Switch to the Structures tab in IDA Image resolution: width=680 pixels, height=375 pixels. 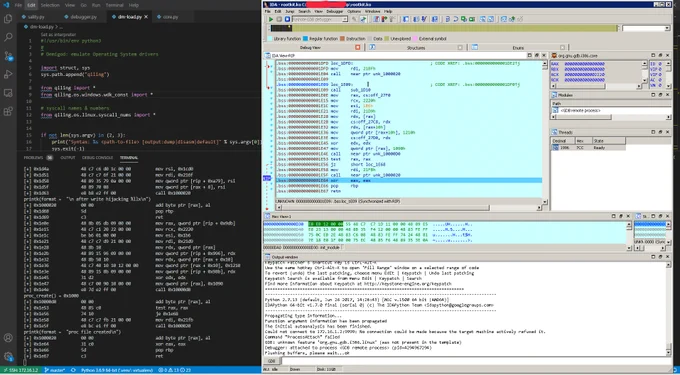pyautogui.click(x=415, y=47)
